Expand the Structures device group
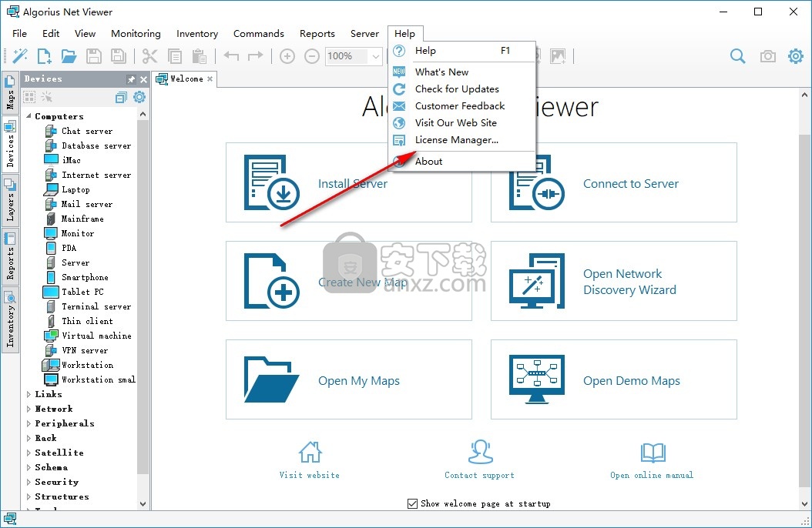This screenshot has width=812, height=528. click(29, 496)
